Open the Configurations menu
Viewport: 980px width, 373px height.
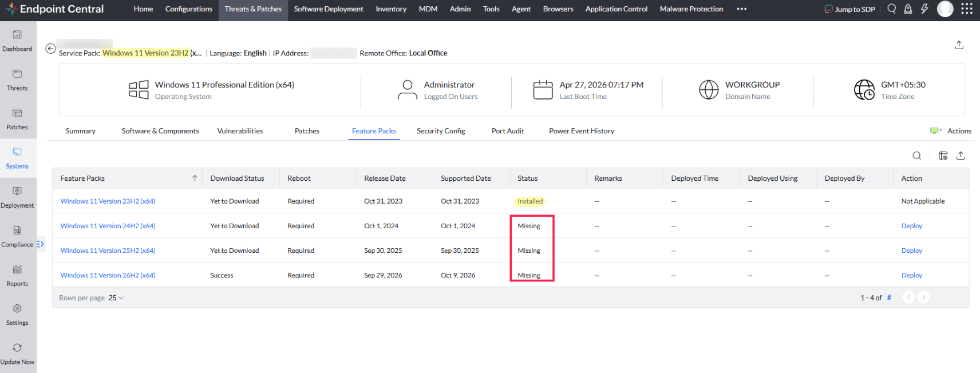189,9
